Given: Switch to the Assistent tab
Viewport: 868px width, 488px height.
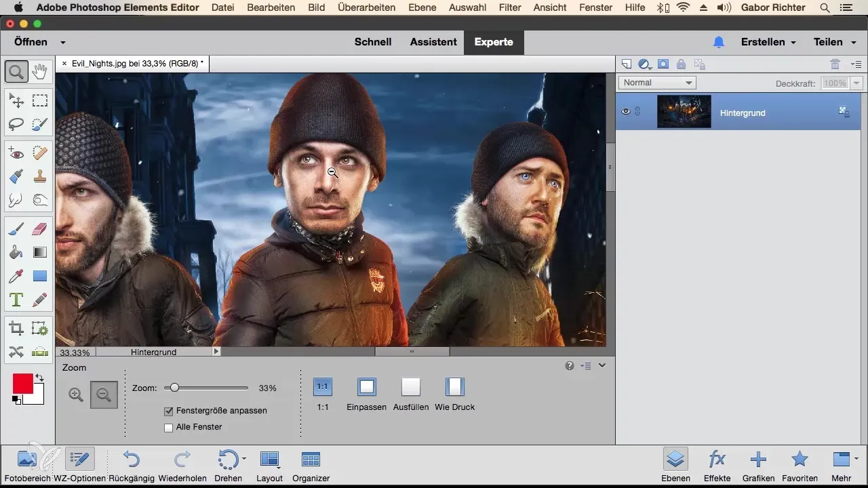Looking at the screenshot, I should [433, 42].
